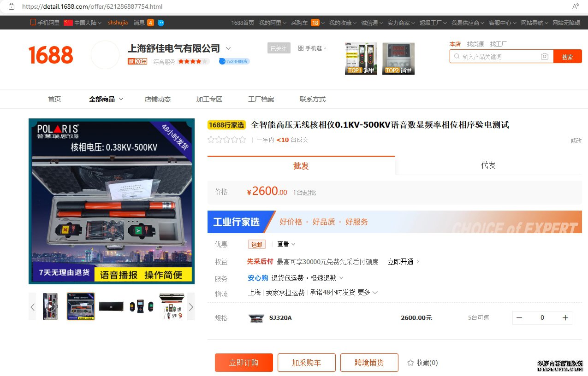588x376 pixels.
Task: Rate the product with the first star
Action: click(x=211, y=140)
